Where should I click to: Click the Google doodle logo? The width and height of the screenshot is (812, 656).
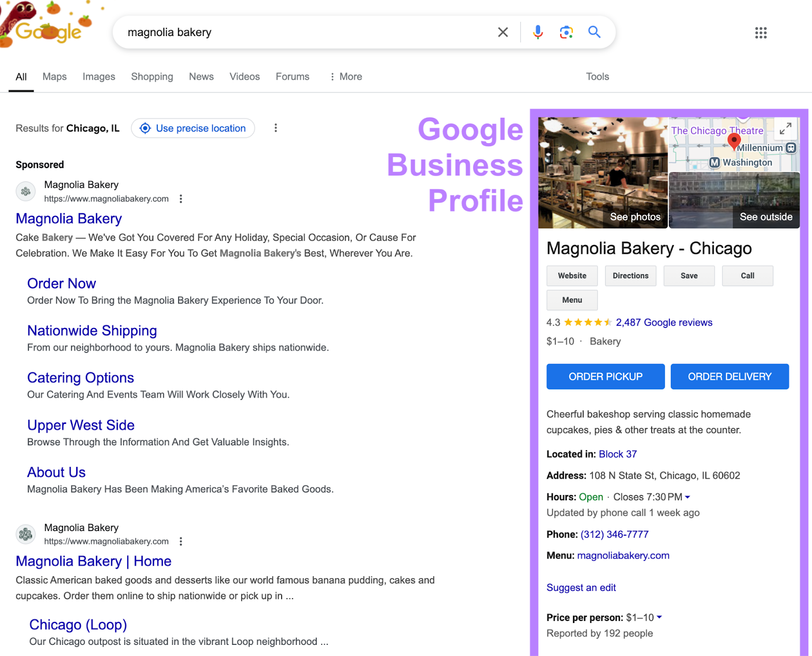click(x=48, y=31)
